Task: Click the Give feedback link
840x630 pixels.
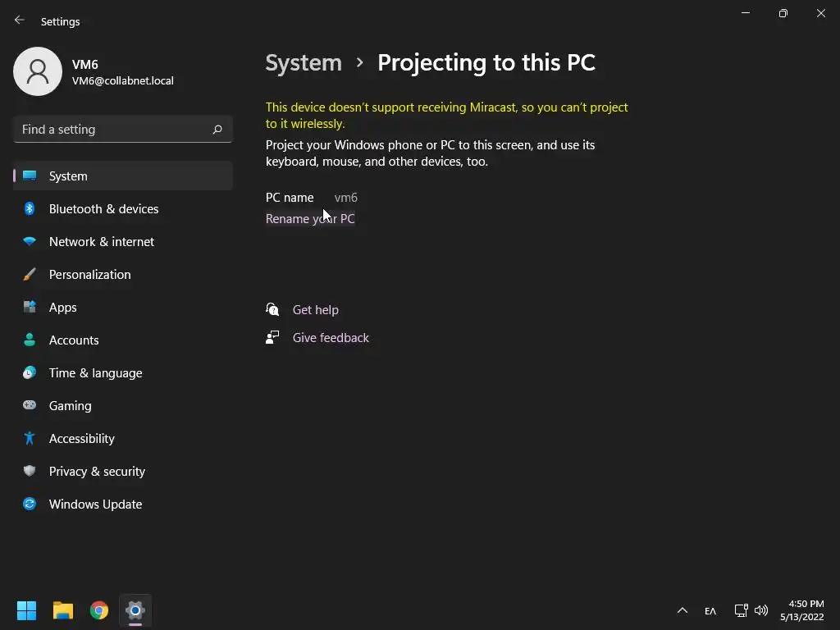Action: (331, 338)
